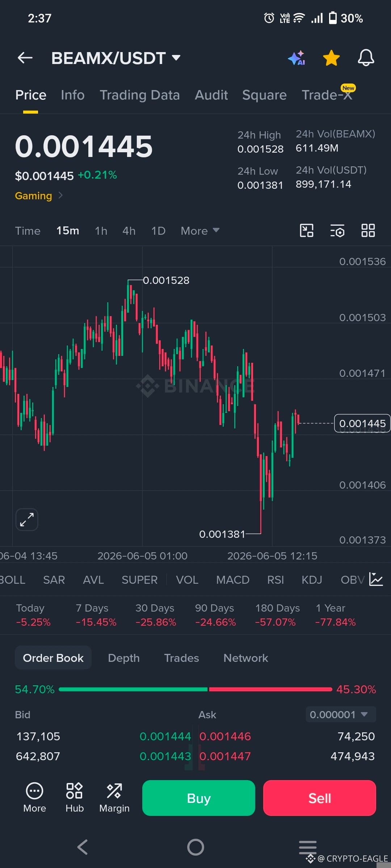Select Time chart interval
This screenshot has height=868, width=391.
tap(28, 231)
